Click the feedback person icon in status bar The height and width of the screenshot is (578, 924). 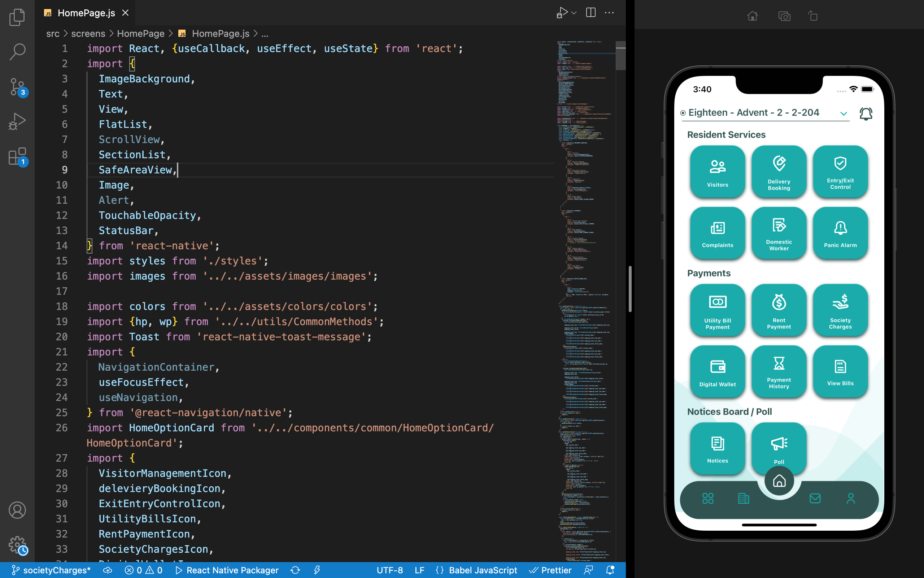pos(588,570)
